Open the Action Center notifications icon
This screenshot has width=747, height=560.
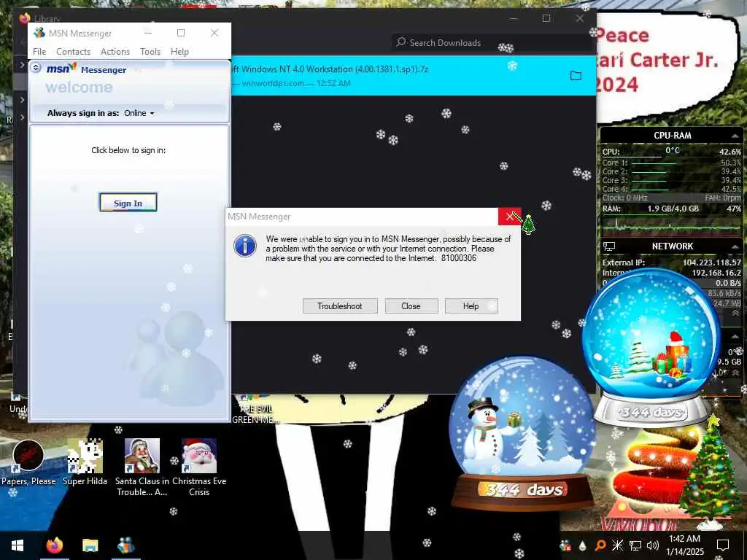point(723,545)
